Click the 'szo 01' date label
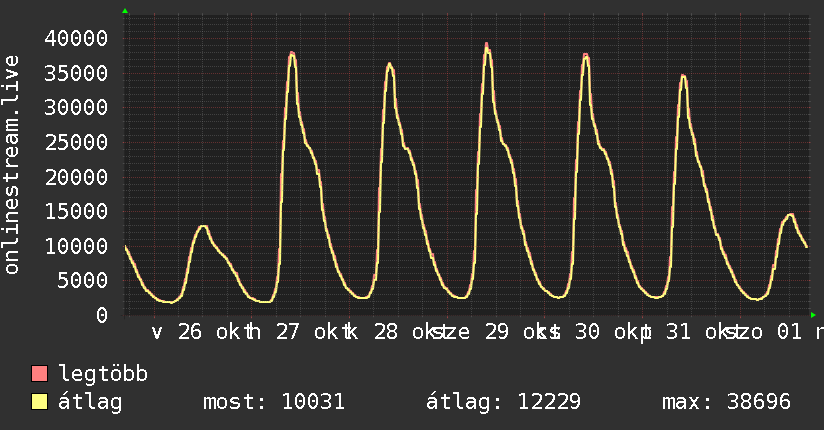824x430 pixels. point(766,332)
